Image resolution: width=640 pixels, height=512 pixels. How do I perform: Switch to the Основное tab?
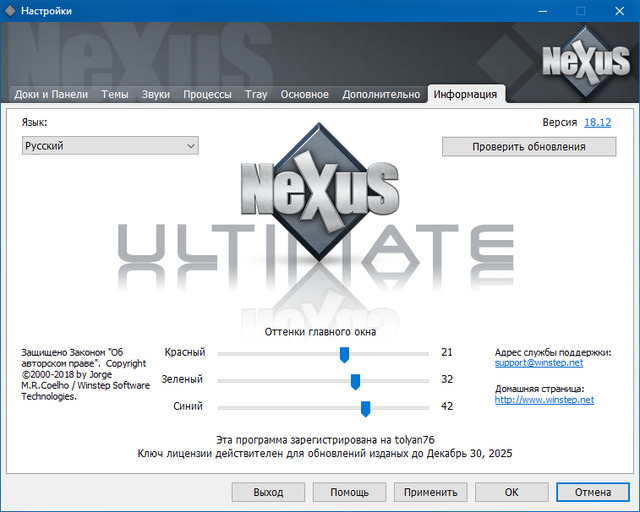click(304, 95)
